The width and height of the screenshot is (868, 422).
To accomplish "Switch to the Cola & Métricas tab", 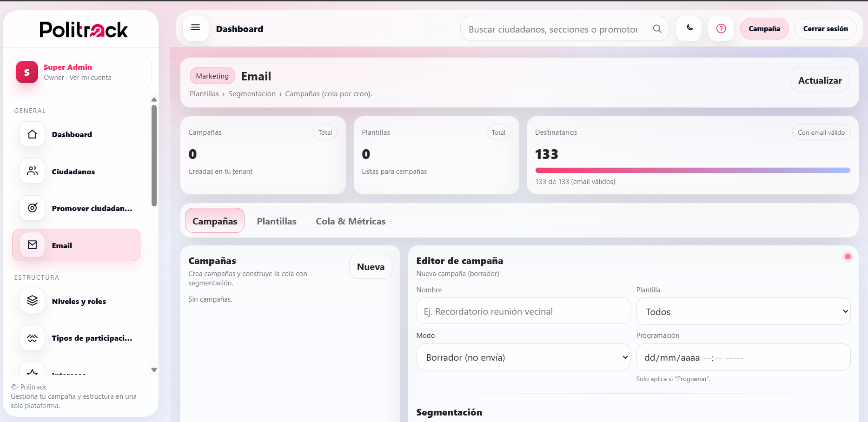I will pos(351,221).
